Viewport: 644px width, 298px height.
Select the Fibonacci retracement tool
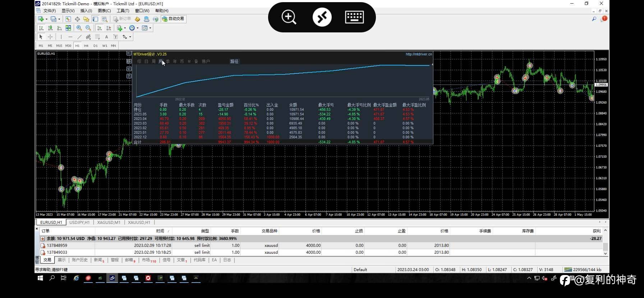97,37
